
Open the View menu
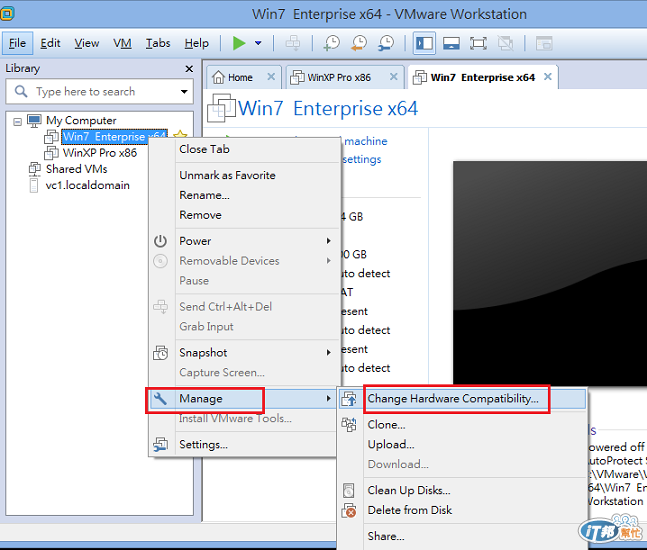(x=87, y=43)
